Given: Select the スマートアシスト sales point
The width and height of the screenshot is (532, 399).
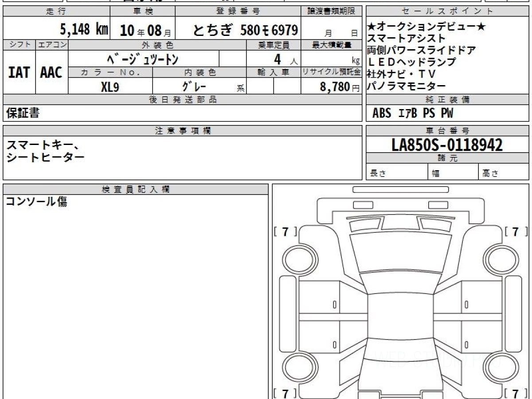Looking at the screenshot, I should coord(406,39).
